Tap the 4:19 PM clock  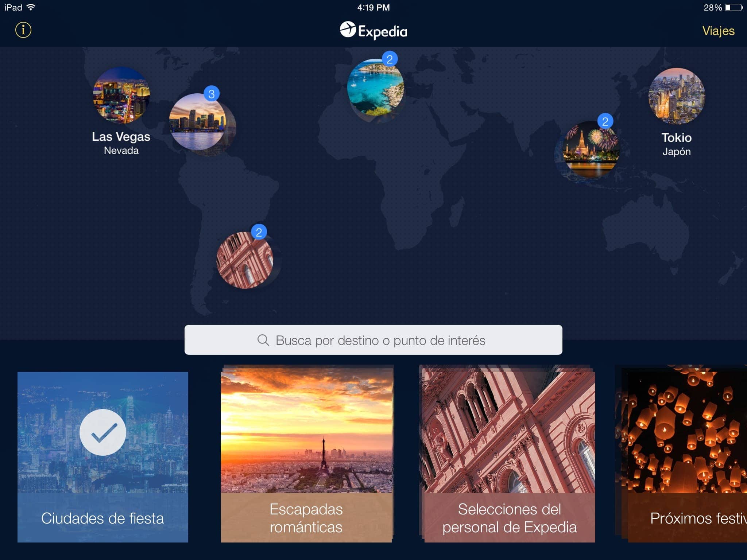pos(373,8)
